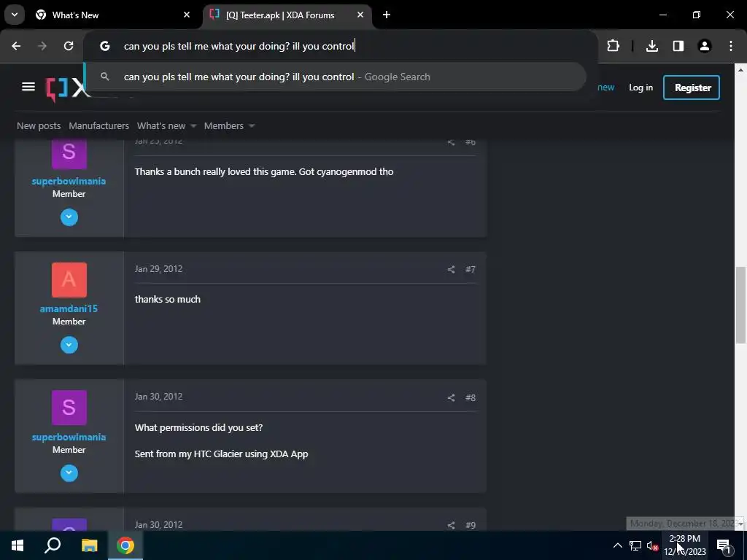The width and height of the screenshot is (747, 560).
Task: Reload the current page
Action: click(x=69, y=46)
